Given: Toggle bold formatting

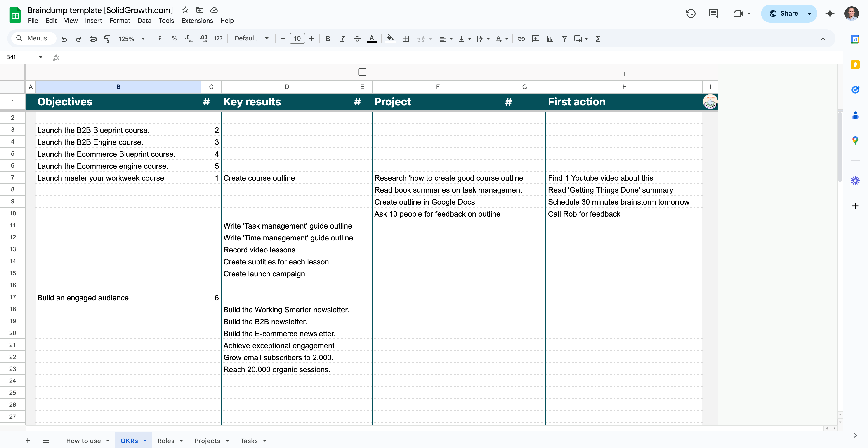Looking at the screenshot, I should click(328, 39).
